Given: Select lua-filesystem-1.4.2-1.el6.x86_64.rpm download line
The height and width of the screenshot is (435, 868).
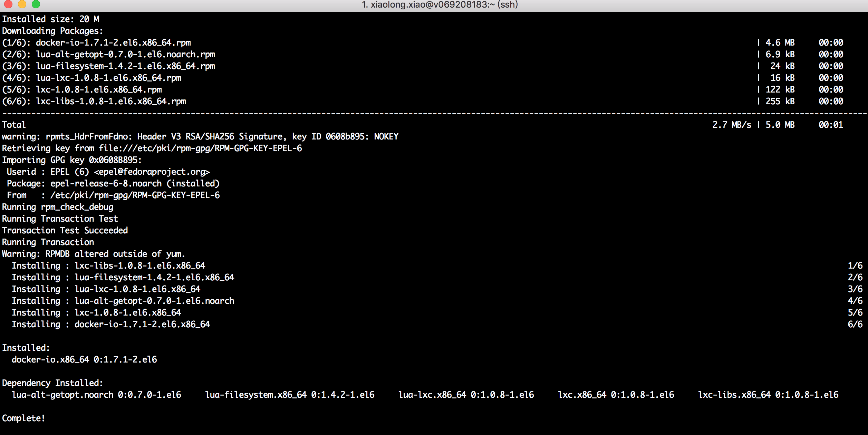Looking at the screenshot, I should (x=108, y=66).
